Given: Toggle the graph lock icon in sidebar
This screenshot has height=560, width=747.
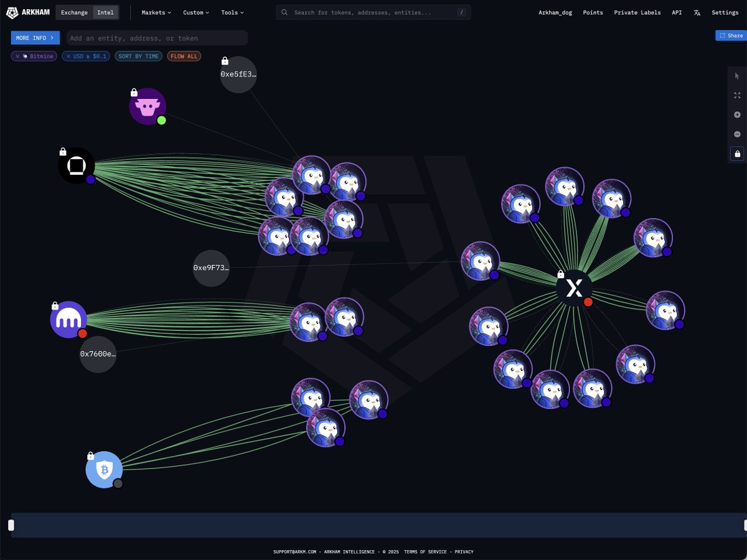Looking at the screenshot, I should [x=737, y=154].
